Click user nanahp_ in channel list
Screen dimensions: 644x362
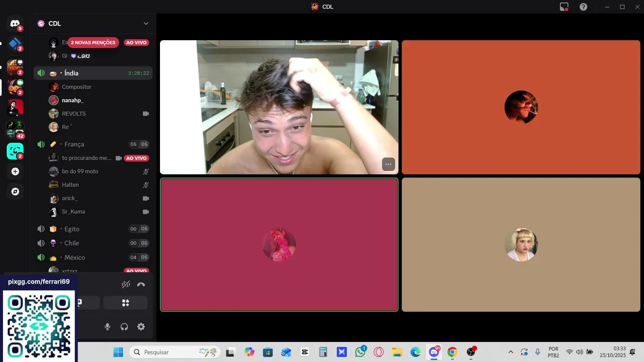72,100
